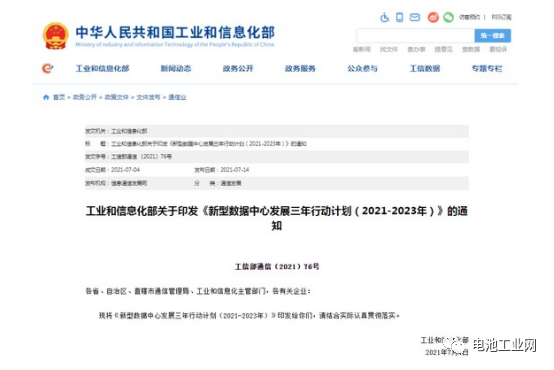Select the 找文件 search shortcut
554x370 pixels.
(x=389, y=49)
